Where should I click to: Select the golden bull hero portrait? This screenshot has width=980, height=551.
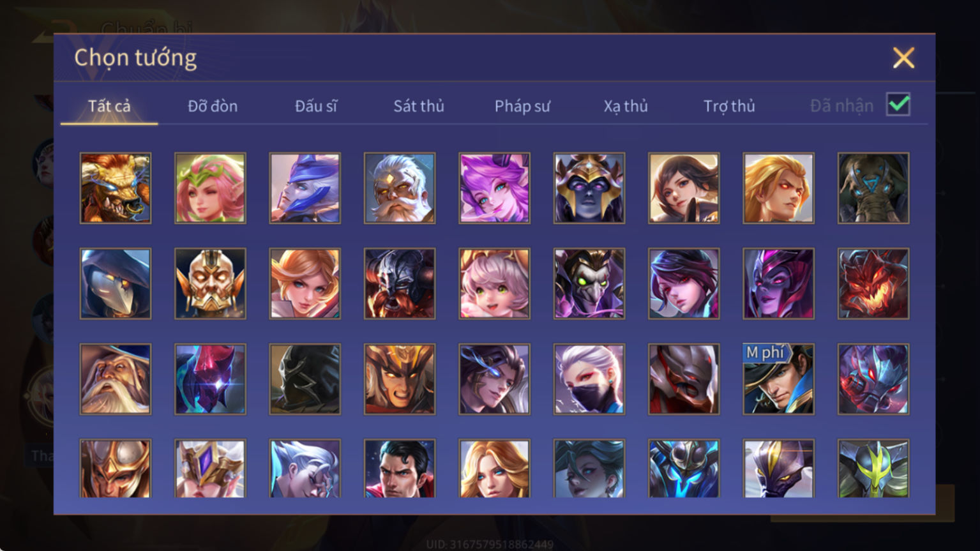pos(116,188)
